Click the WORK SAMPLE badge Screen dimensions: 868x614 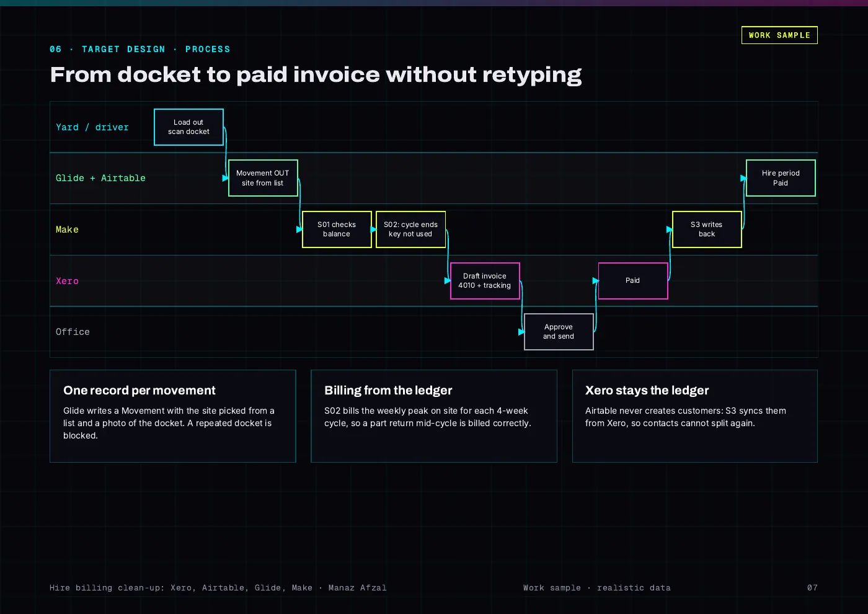779,35
